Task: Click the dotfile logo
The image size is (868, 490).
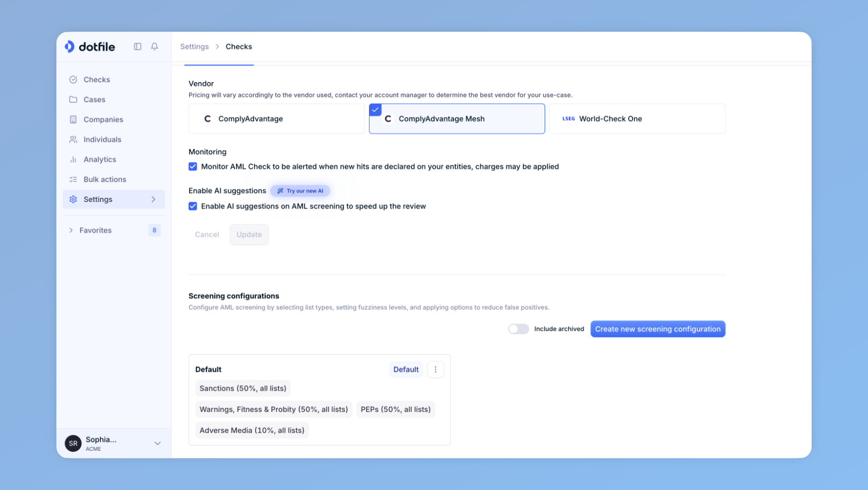Action: pyautogui.click(x=90, y=47)
